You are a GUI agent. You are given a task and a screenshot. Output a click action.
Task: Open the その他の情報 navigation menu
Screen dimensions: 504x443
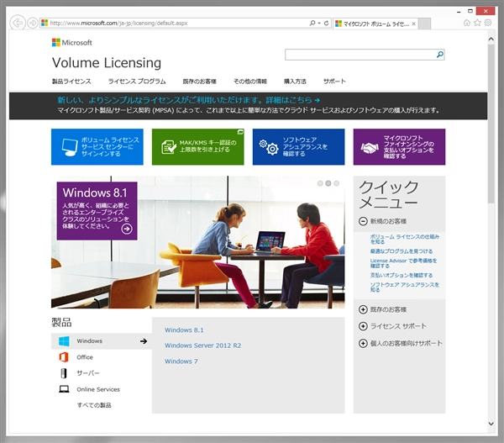coord(250,82)
